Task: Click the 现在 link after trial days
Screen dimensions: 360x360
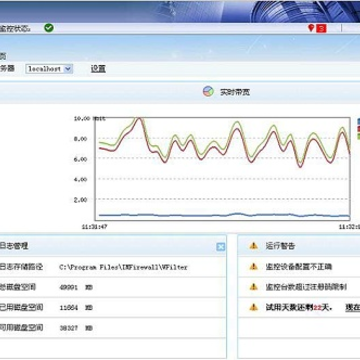Action: (x=353, y=308)
